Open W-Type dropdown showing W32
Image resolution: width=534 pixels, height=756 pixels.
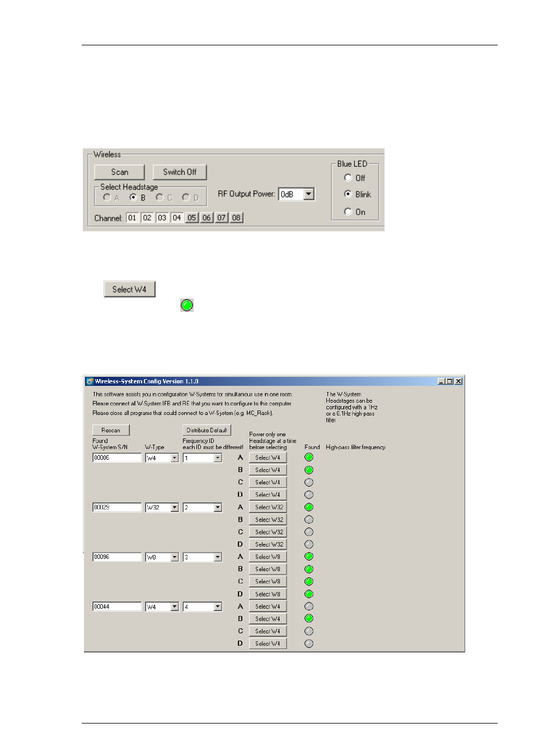(174, 508)
